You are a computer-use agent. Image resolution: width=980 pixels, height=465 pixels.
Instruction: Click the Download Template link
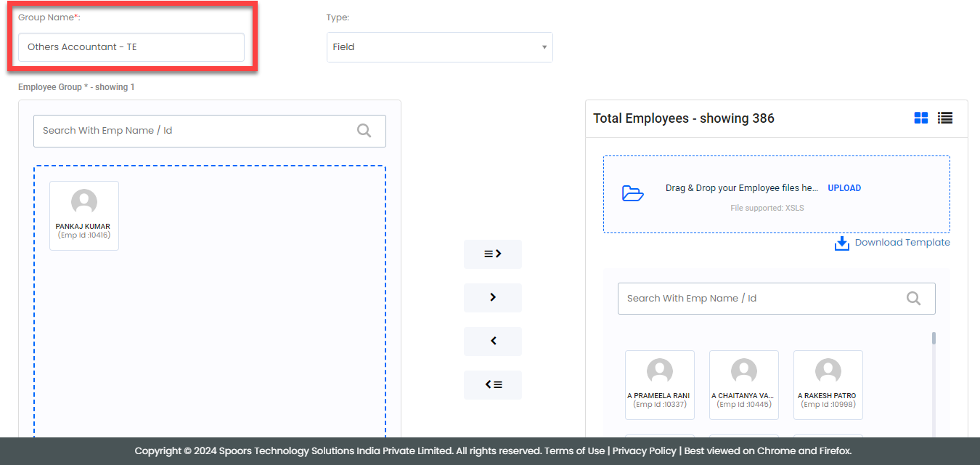tap(902, 243)
